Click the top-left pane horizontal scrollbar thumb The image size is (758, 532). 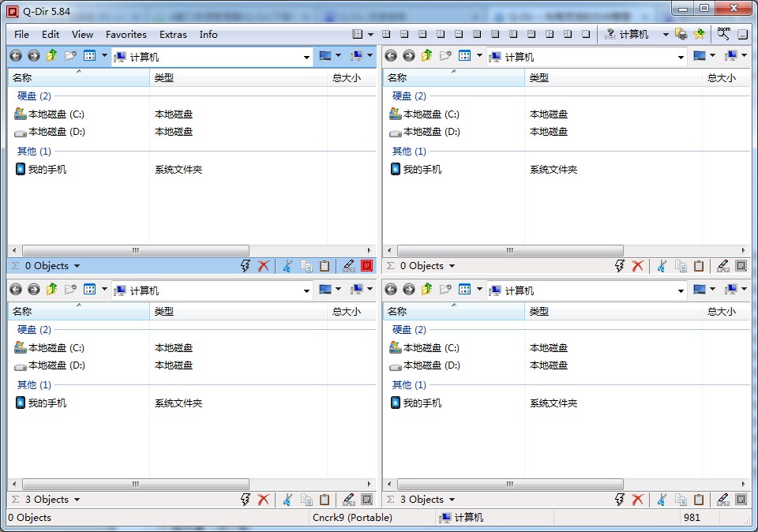tap(136, 250)
